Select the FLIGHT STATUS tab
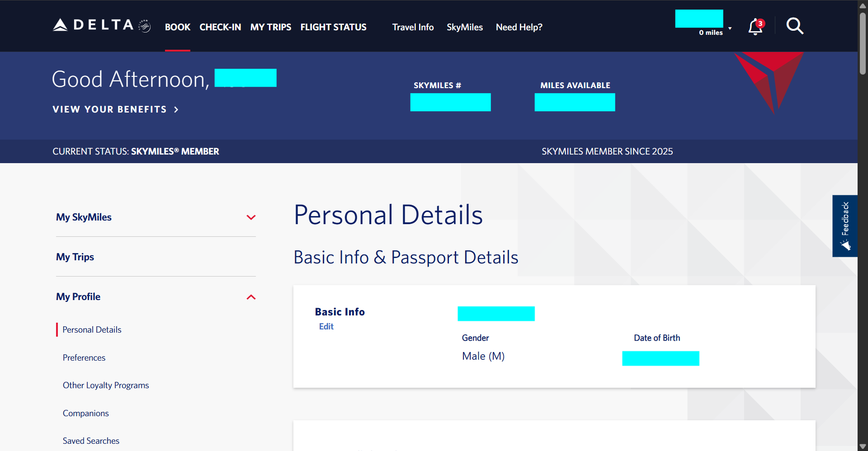Viewport: 868px width, 451px height. (x=333, y=27)
